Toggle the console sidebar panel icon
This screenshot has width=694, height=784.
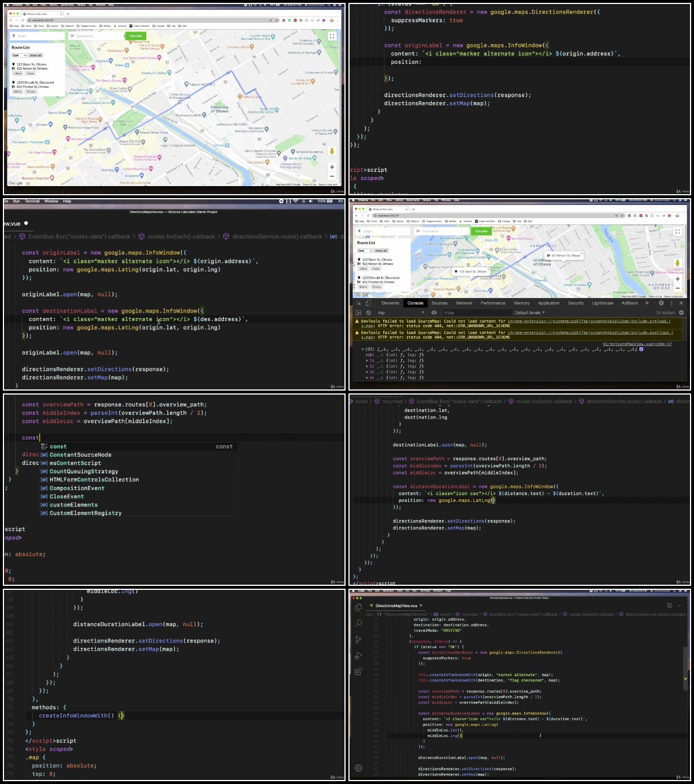[359, 313]
